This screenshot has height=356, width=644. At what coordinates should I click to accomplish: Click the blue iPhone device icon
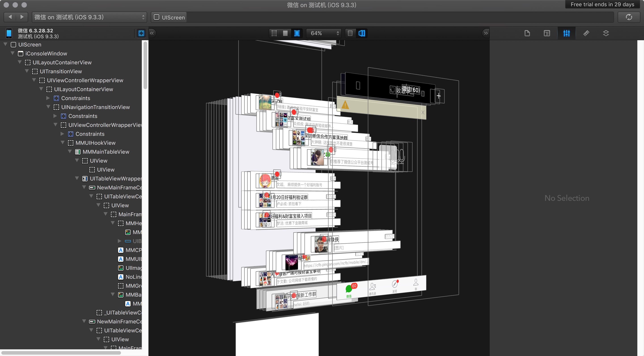click(9, 33)
